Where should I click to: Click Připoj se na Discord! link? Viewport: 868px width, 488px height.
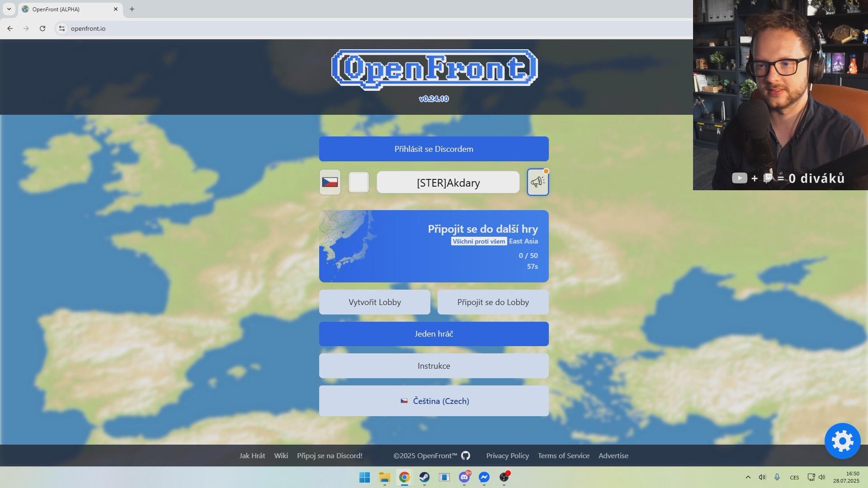pos(330,455)
